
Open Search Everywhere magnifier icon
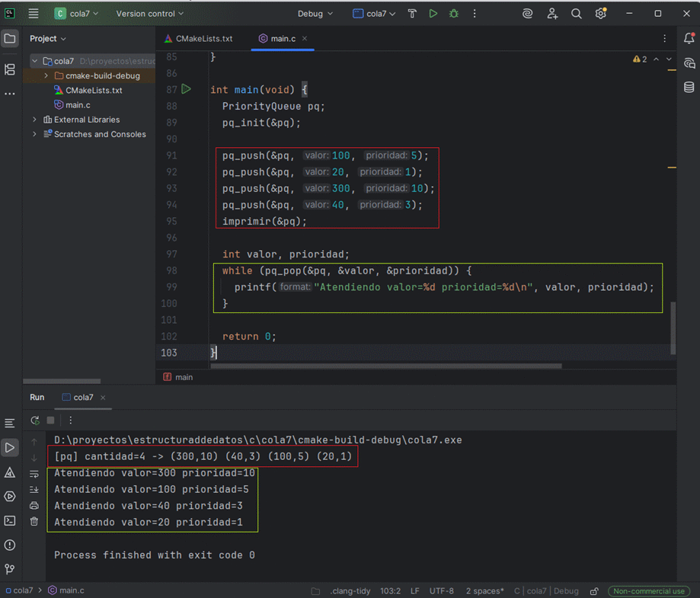577,14
